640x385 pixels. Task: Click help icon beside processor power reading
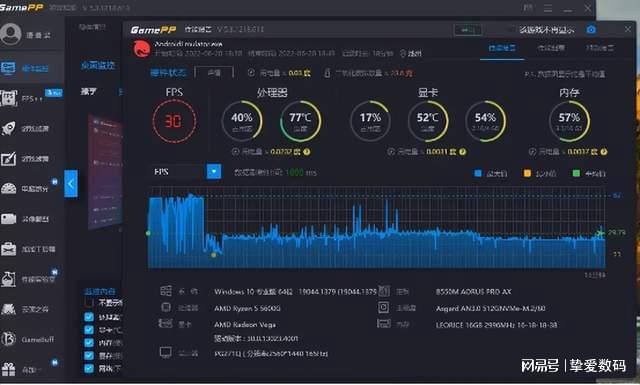307,152
